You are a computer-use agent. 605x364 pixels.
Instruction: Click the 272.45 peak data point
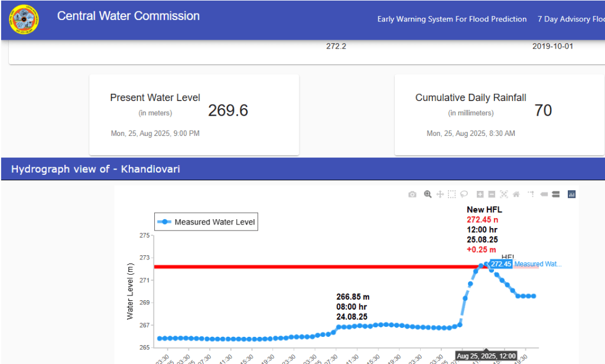(x=486, y=264)
